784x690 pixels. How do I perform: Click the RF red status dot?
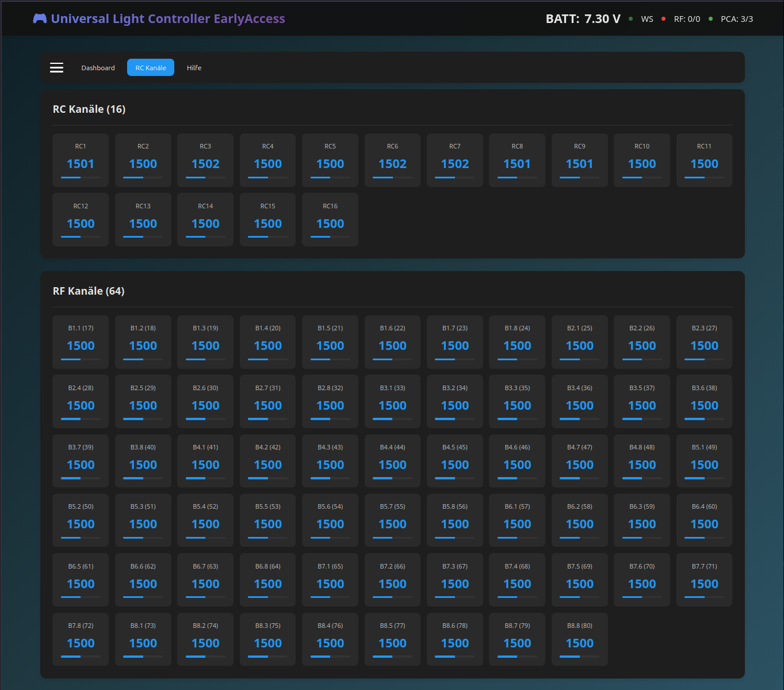point(663,19)
